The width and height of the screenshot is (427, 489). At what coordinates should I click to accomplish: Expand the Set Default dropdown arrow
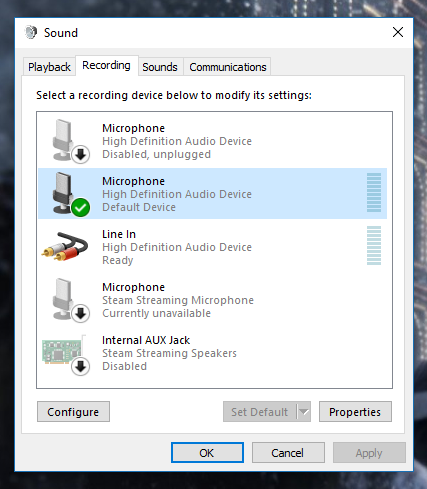coord(304,412)
